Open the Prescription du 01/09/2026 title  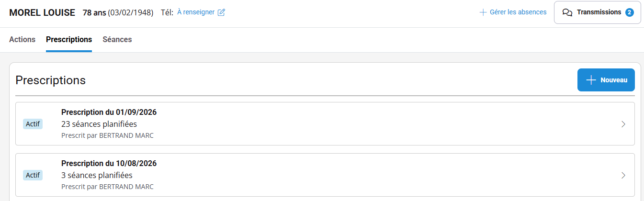[x=109, y=112]
